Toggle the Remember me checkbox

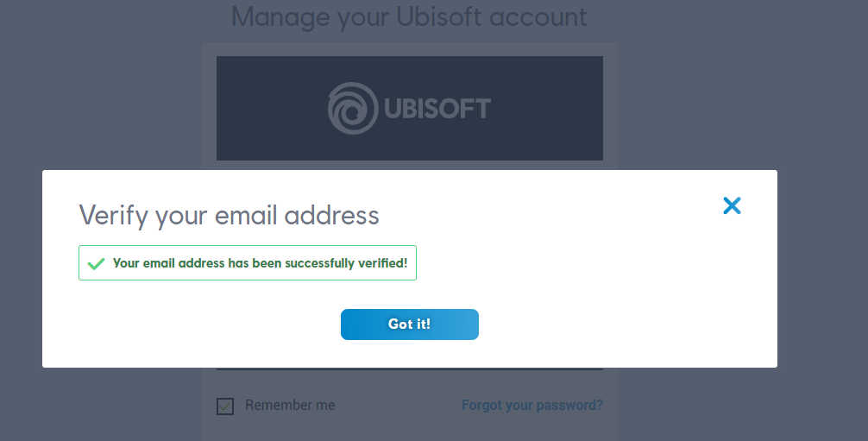224,406
